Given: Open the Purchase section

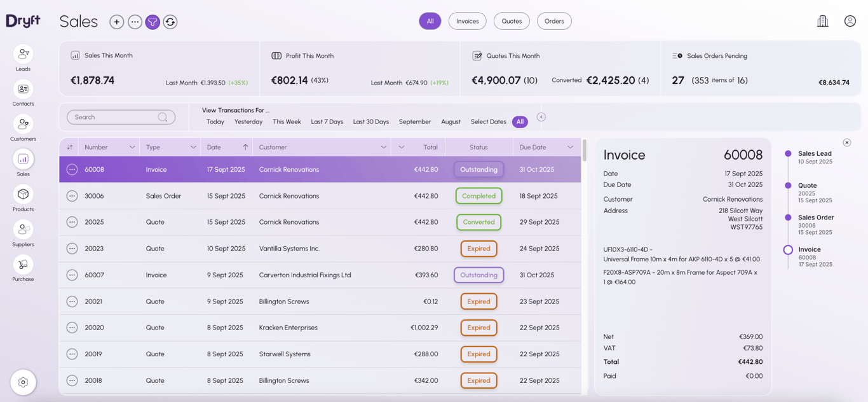Looking at the screenshot, I should pos(23,264).
